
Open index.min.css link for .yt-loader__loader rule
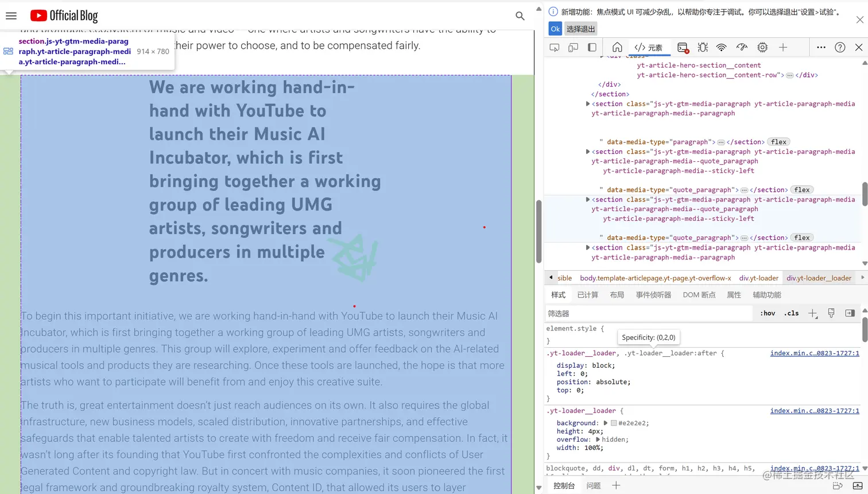(815, 411)
